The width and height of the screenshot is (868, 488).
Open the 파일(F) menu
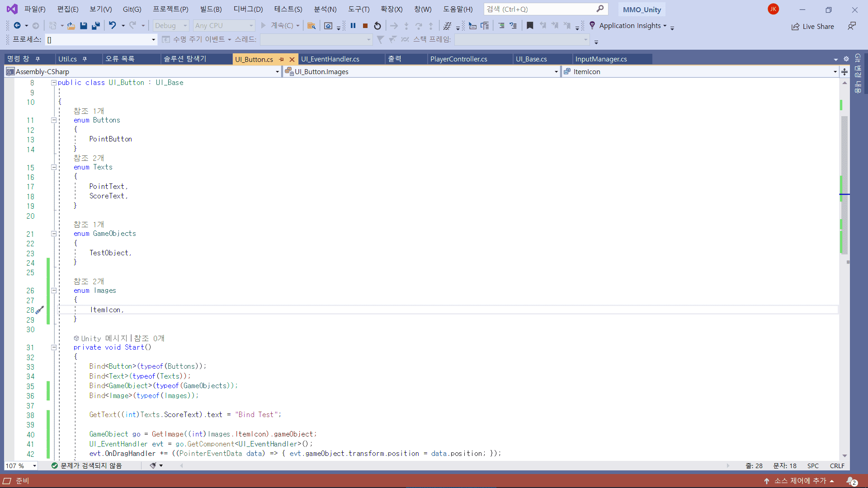(x=35, y=9)
